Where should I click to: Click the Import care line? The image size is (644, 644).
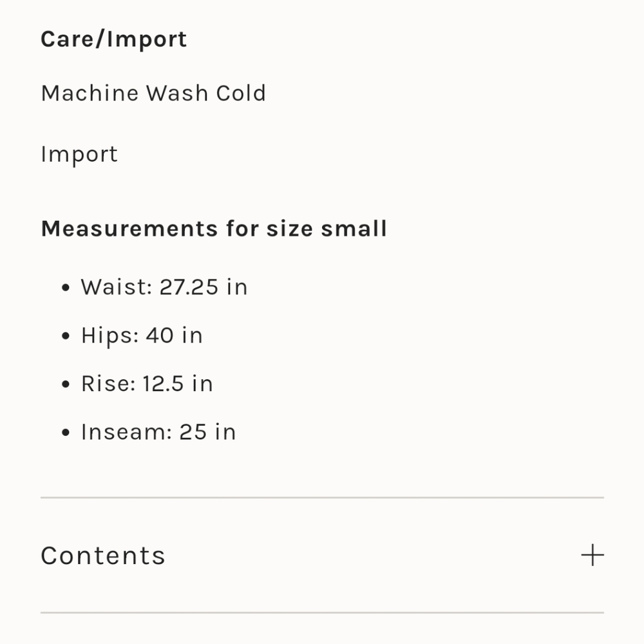[79, 155]
